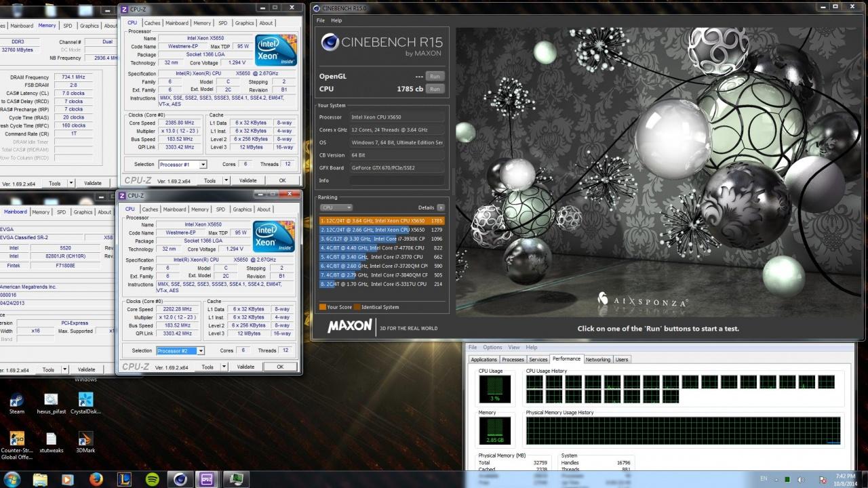Viewport: 868px width, 488px height.
Task: Open the Networking tab in Task Manager
Action: pyautogui.click(x=597, y=359)
